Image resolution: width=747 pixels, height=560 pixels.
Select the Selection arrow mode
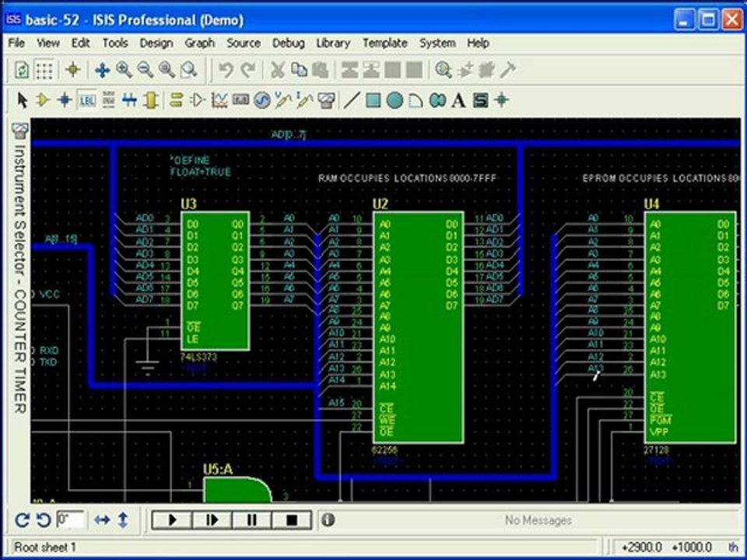pyautogui.click(x=22, y=100)
